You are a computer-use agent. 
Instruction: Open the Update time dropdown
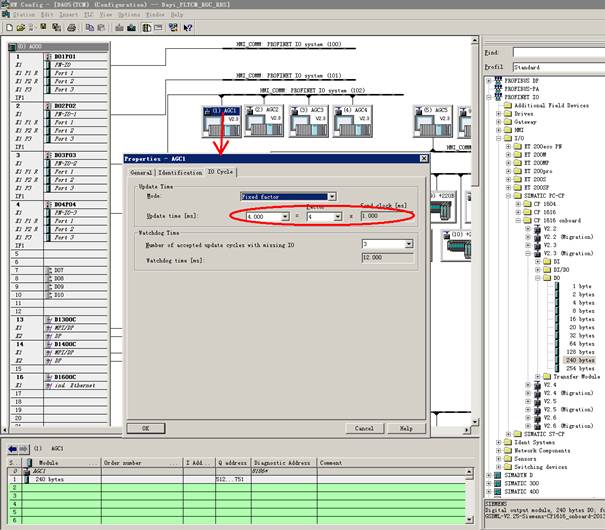(x=285, y=215)
